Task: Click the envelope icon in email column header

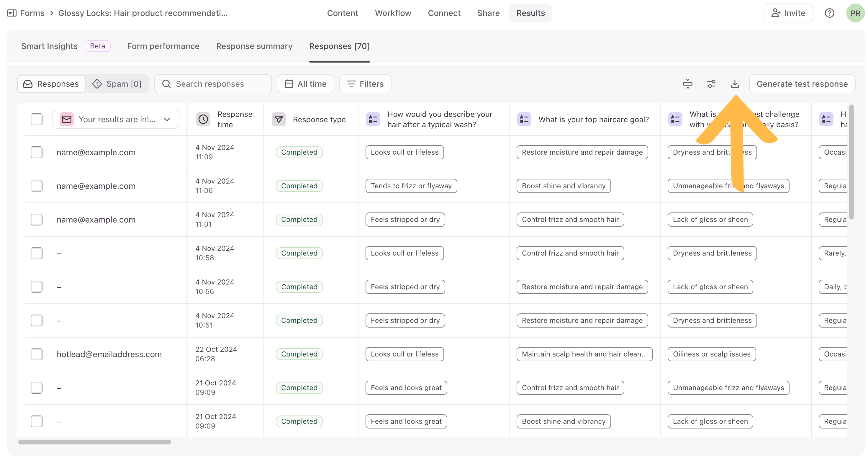Action: 67,119
